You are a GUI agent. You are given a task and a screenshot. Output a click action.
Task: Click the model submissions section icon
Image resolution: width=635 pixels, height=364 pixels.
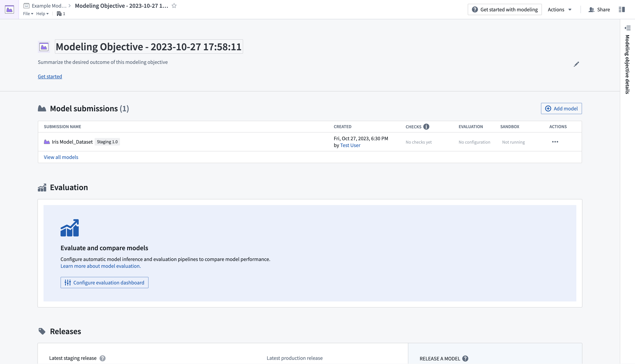(x=42, y=108)
